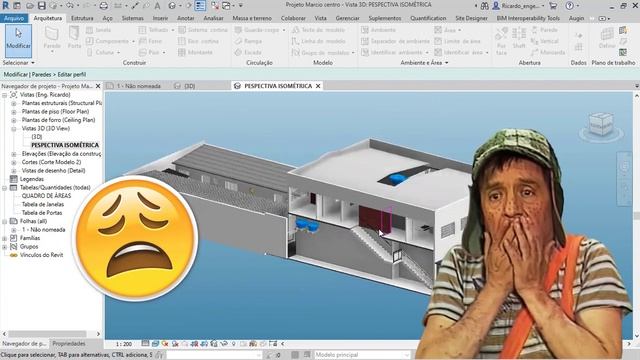Open the Componente dropdown arrow
Image resolution: width=640 pixels, height=360 pixels.
(133, 42)
